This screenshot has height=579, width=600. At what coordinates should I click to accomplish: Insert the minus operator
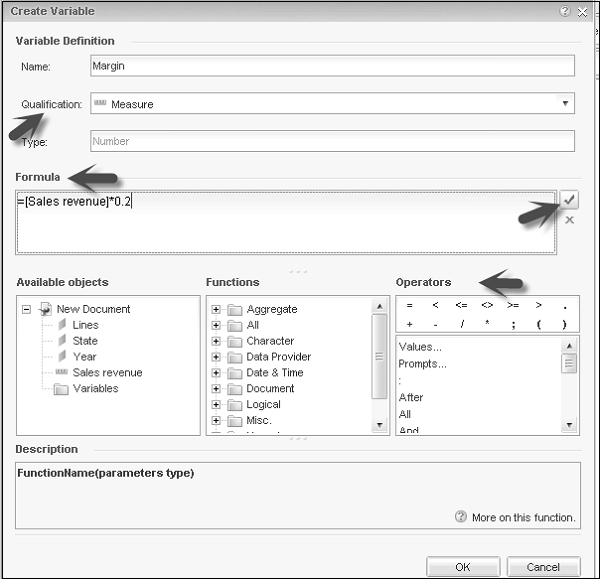(x=435, y=325)
